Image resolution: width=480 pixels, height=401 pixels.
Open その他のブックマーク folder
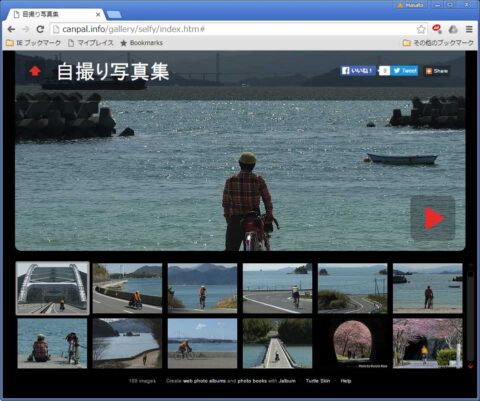(x=438, y=43)
